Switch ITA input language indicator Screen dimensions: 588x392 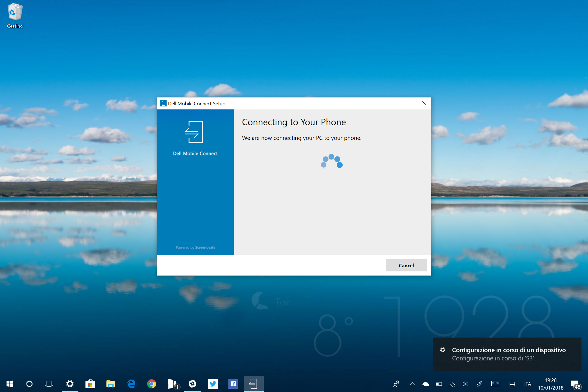click(528, 384)
